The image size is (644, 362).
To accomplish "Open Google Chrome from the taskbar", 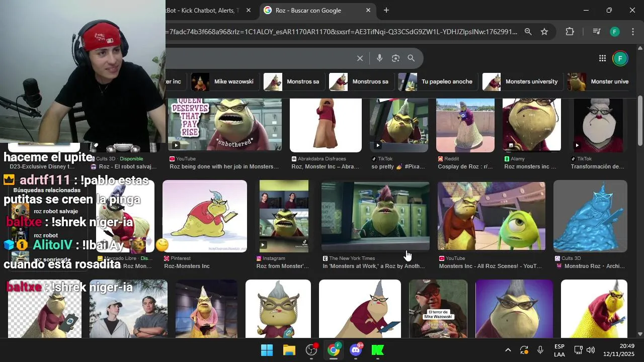I will pyautogui.click(x=334, y=350).
